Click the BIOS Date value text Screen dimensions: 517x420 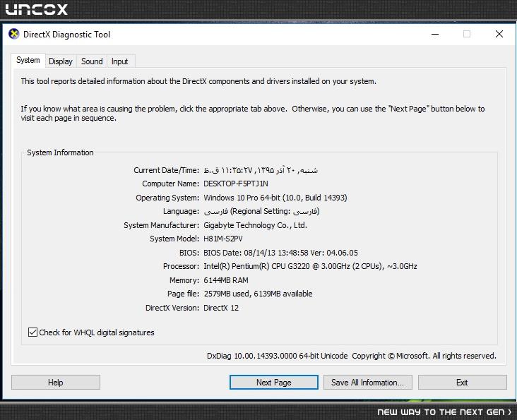click(x=280, y=253)
